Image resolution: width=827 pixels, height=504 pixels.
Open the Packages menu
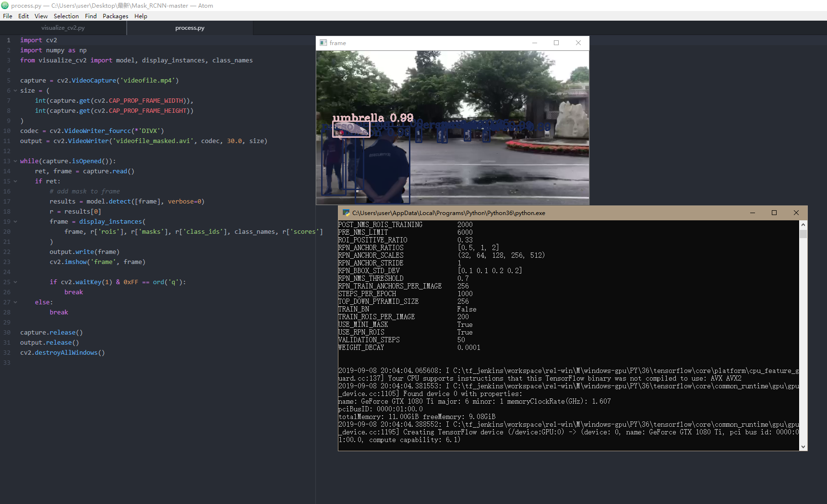pos(115,16)
